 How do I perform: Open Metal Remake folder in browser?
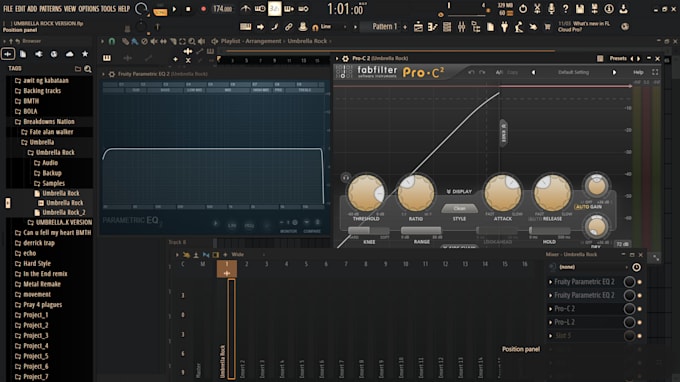point(42,284)
